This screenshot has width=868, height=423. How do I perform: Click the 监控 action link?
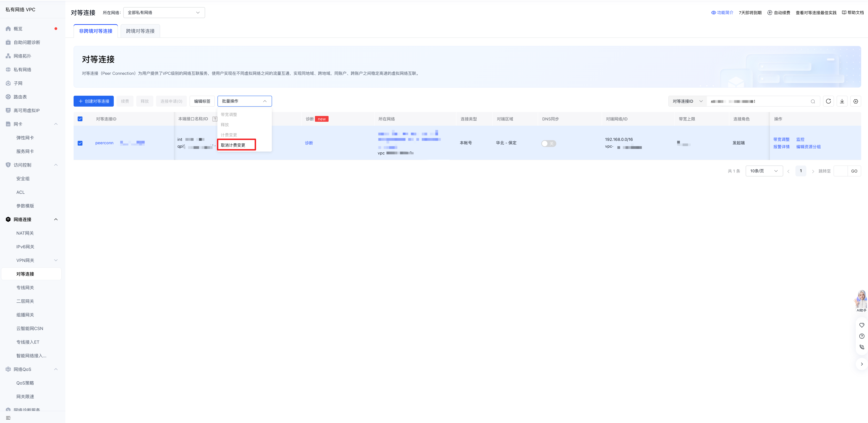pos(800,139)
